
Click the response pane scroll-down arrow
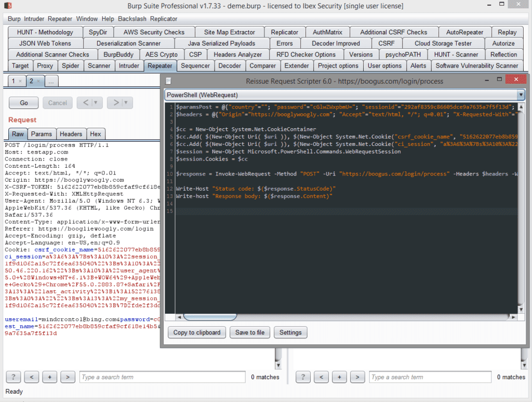[x=525, y=365]
